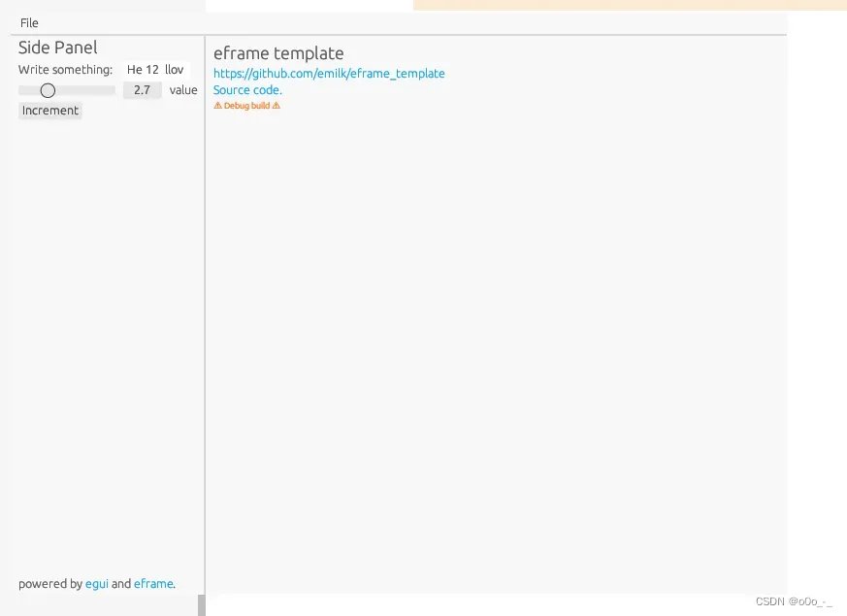Image resolution: width=847 pixels, height=616 pixels.
Task: Click the "value" label beside the slider
Action: 183,90
